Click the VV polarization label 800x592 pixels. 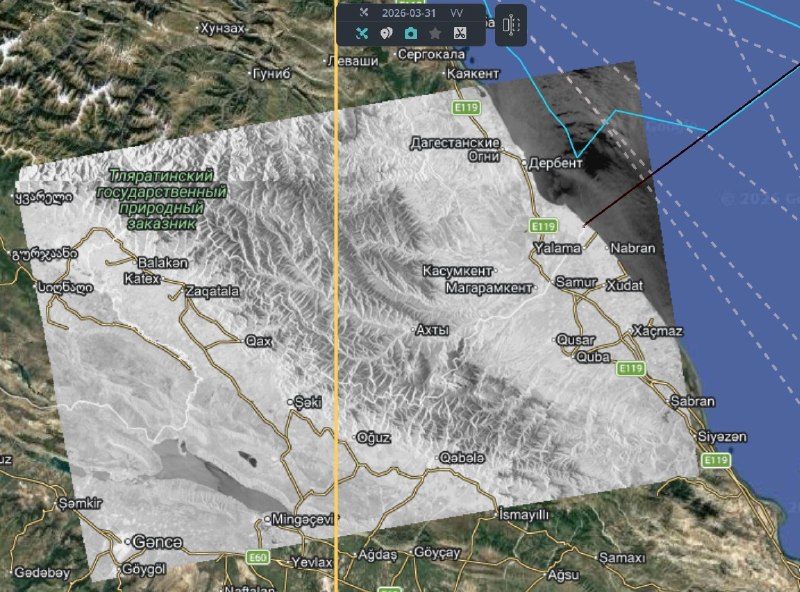(456, 12)
